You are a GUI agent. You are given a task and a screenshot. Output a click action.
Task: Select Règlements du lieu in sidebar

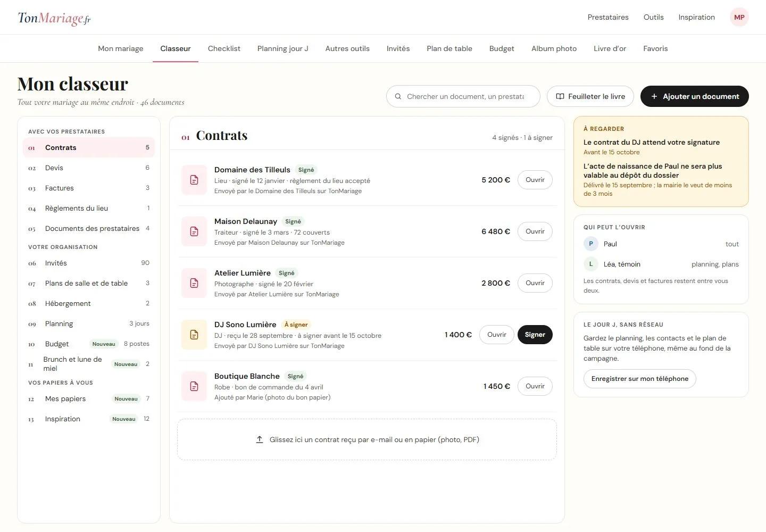click(89, 208)
